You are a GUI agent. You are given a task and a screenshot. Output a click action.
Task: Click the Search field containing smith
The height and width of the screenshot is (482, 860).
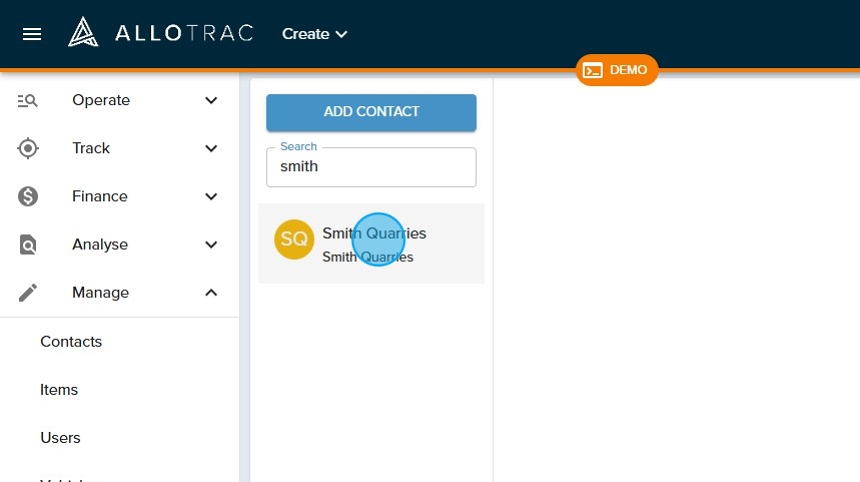point(371,167)
